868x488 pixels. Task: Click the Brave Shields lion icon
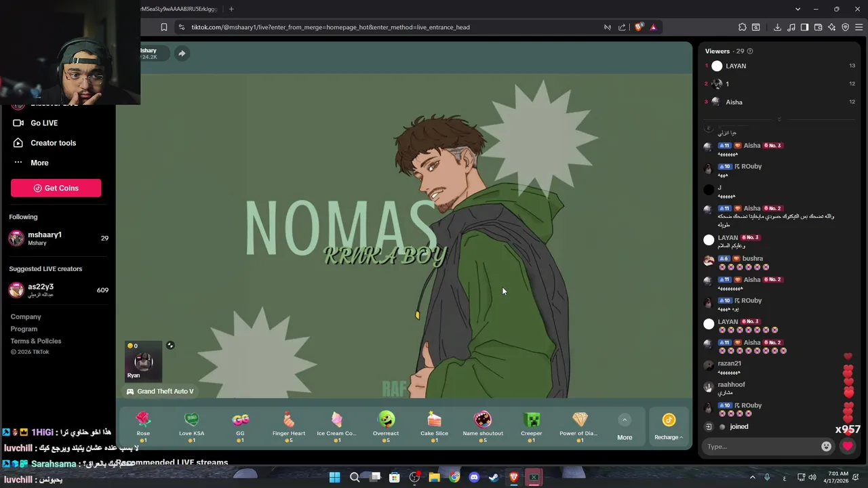(639, 27)
